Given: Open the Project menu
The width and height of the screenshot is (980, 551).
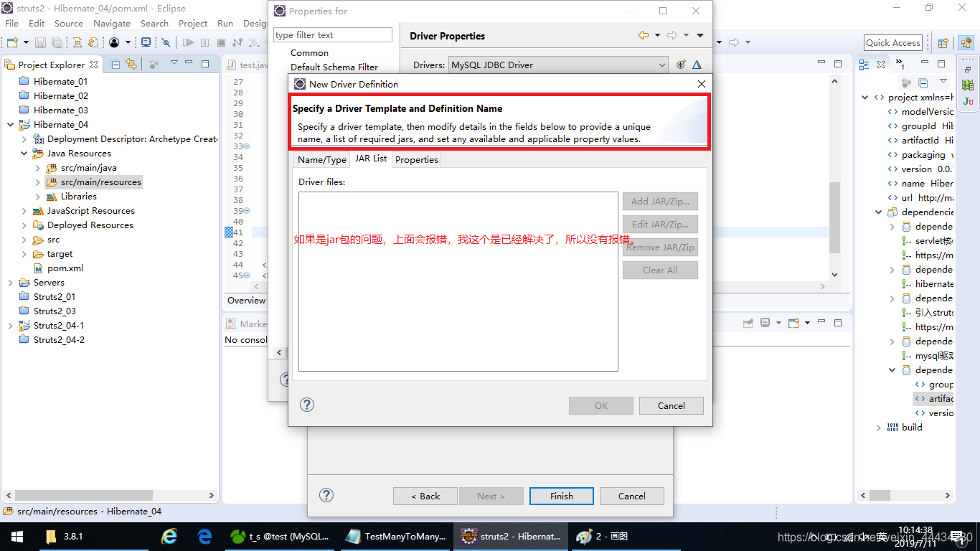Looking at the screenshot, I should click(193, 23).
